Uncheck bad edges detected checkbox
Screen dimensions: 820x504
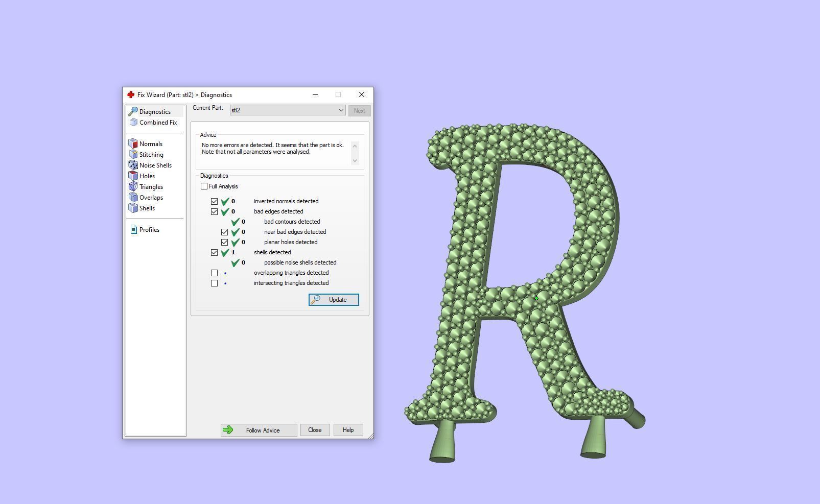pos(215,211)
